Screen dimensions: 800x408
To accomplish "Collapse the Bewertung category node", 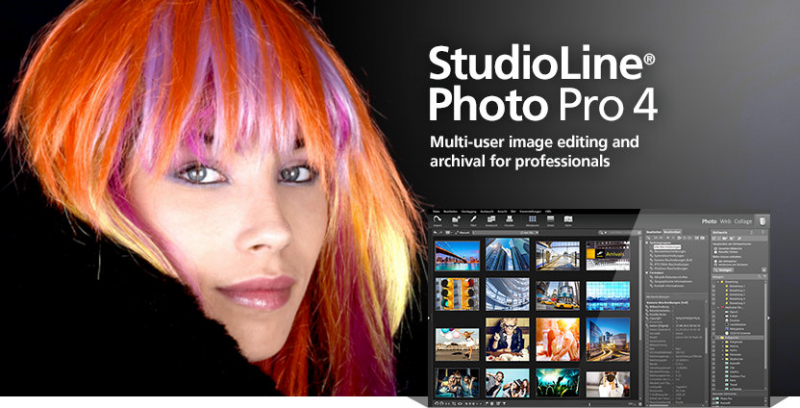I will pyautogui.click(x=718, y=282).
